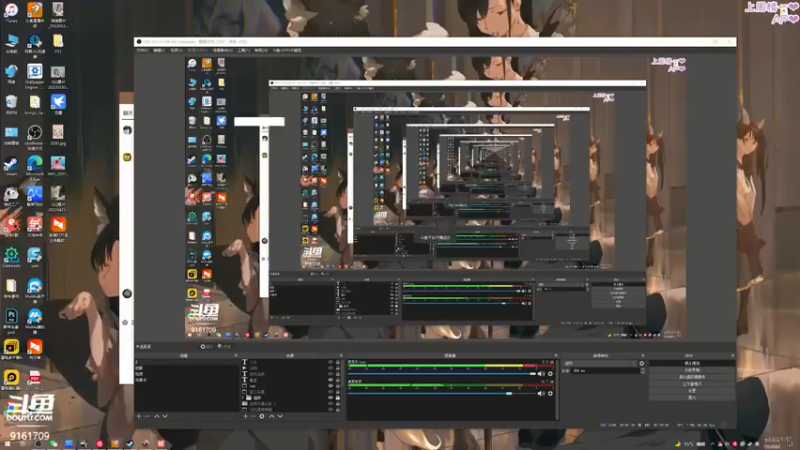Mute the desktop audio channel speaker icon
This screenshot has height=450, width=800.
click(x=541, y=393)
